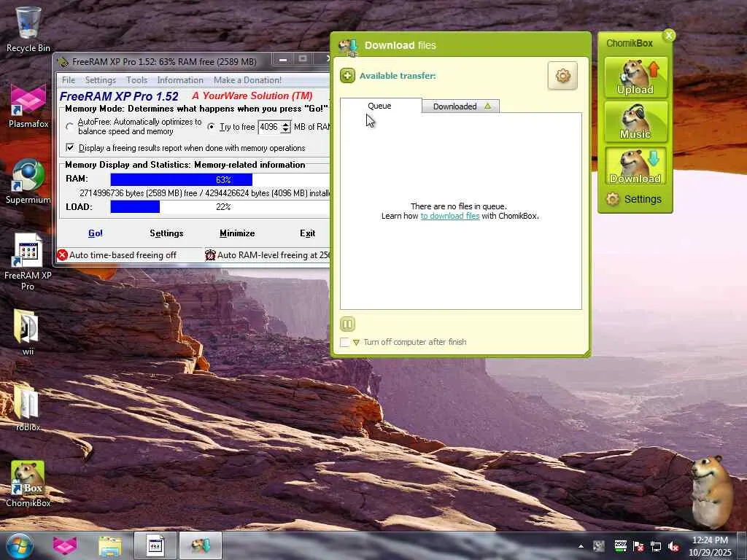
Task: Select the roblox folder on the desktop
Action: [28, 408]
